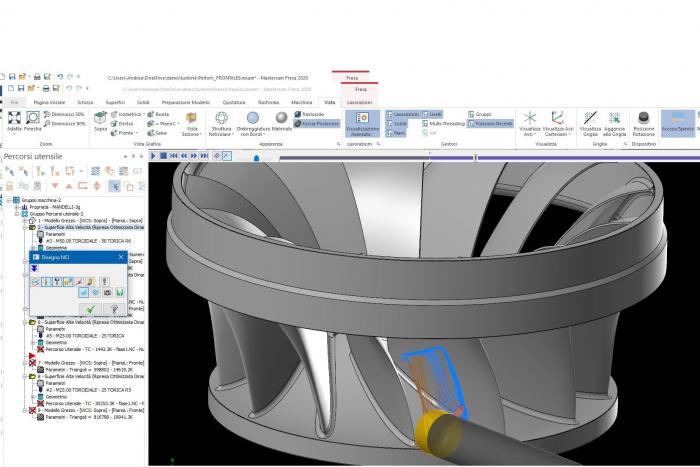Click the Visualizza Griglia icon
The image size is (700, 467).
(590, 120)
